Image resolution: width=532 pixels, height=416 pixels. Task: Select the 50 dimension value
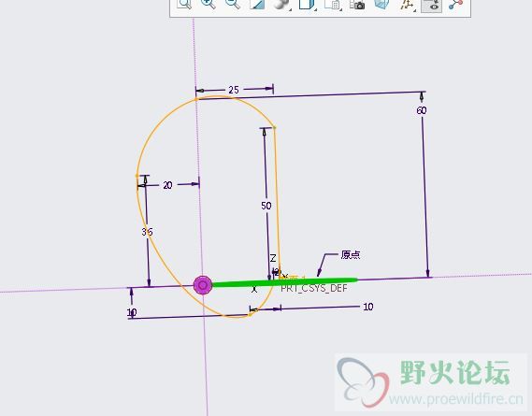(266, 206)
